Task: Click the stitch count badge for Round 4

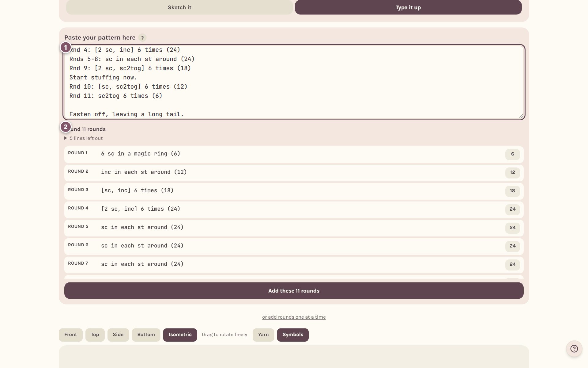Action: click(512, 209)
